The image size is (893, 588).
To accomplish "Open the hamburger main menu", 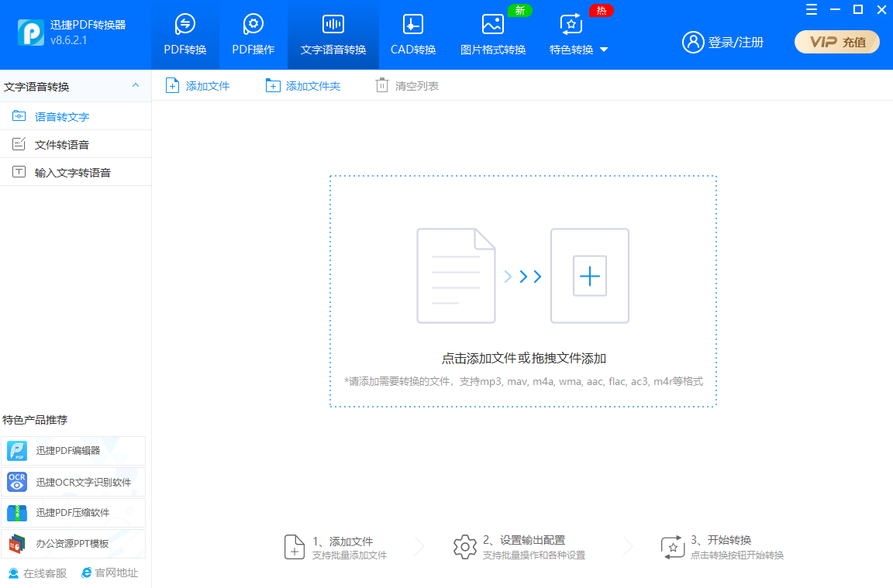I will [812, 9].
